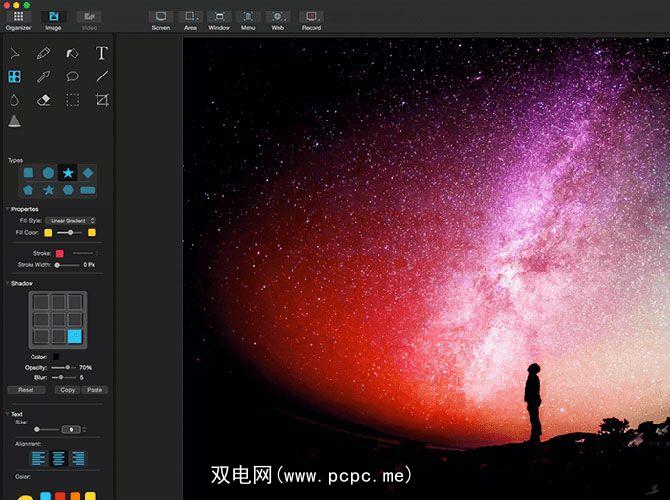The image size is (670, 500).
Task: Select the Crop tool
Action: (102, 100)
